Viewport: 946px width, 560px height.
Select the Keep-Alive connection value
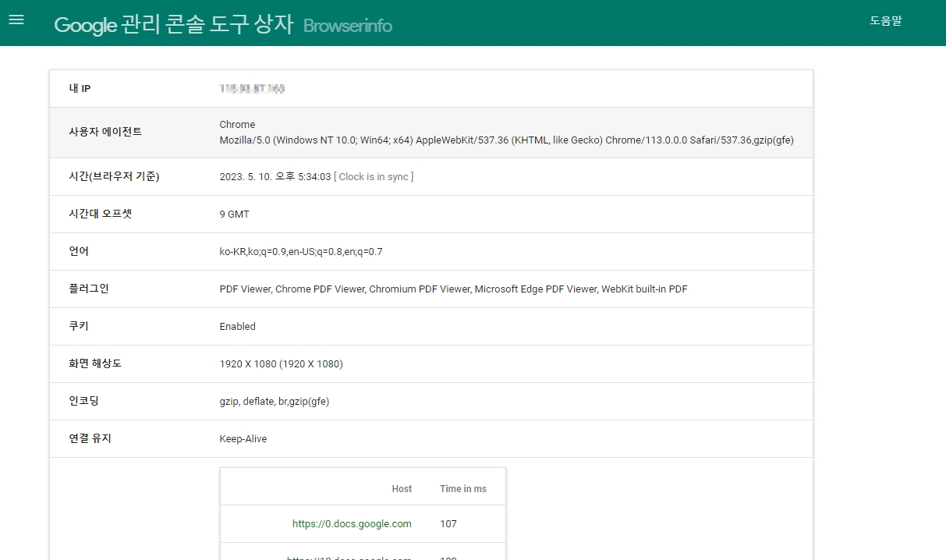coord(243,439)
